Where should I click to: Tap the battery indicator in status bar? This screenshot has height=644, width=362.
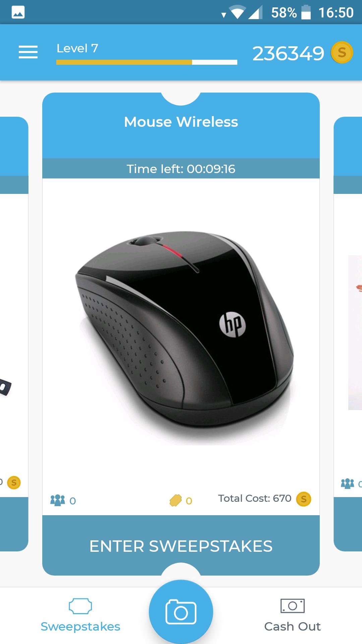[306, 12]
